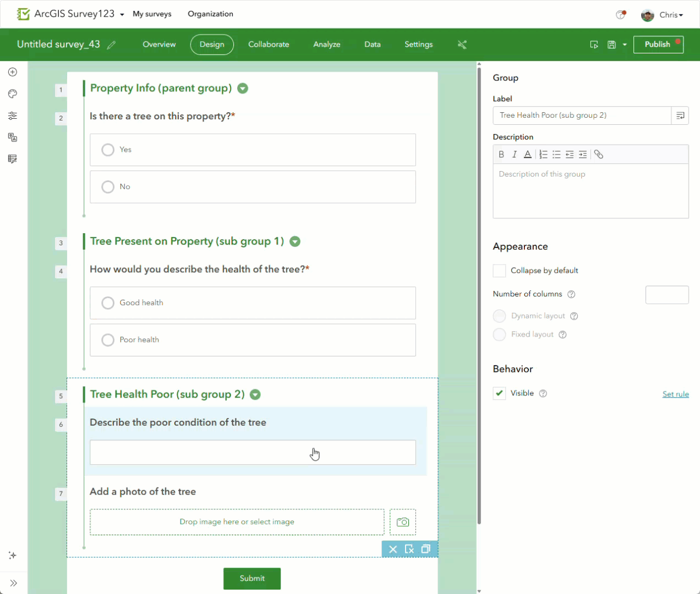Switch to the Data tab

click(373, 45)
